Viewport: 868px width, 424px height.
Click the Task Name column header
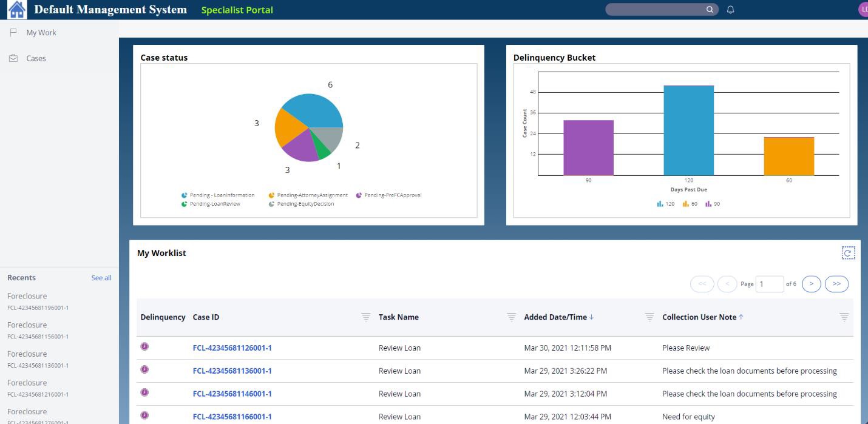click(398, 317)
